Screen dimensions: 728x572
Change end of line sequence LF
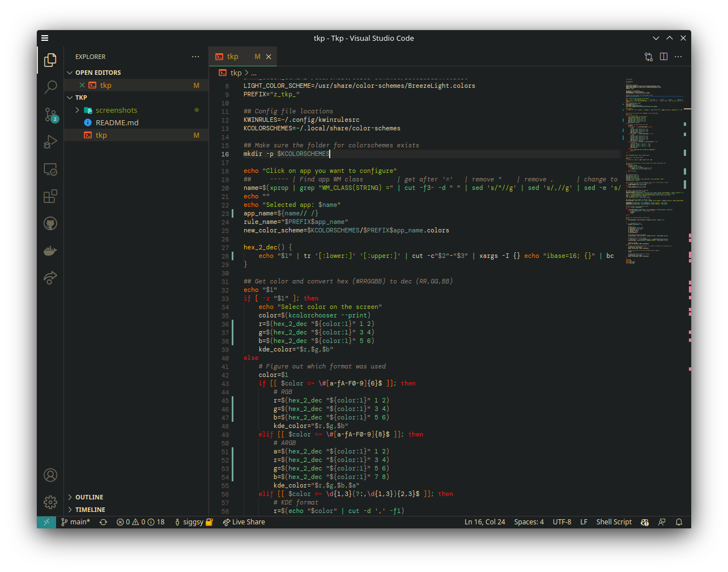click(584, 522)
